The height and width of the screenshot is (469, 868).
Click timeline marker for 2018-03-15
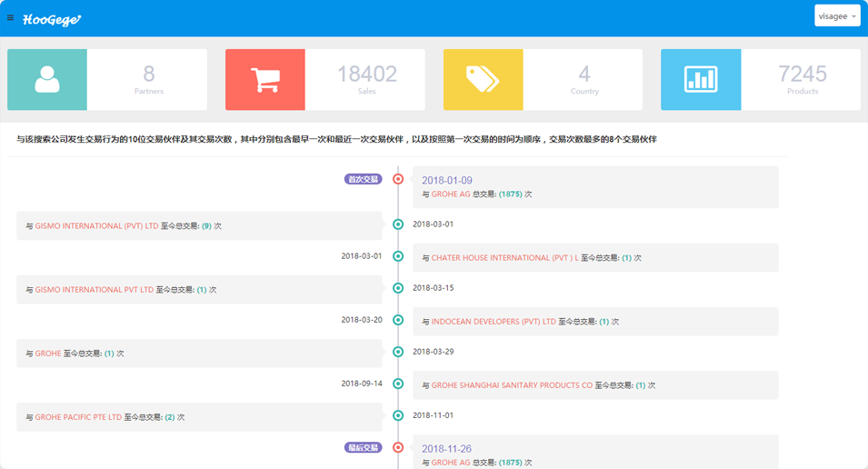coord(398,288)
